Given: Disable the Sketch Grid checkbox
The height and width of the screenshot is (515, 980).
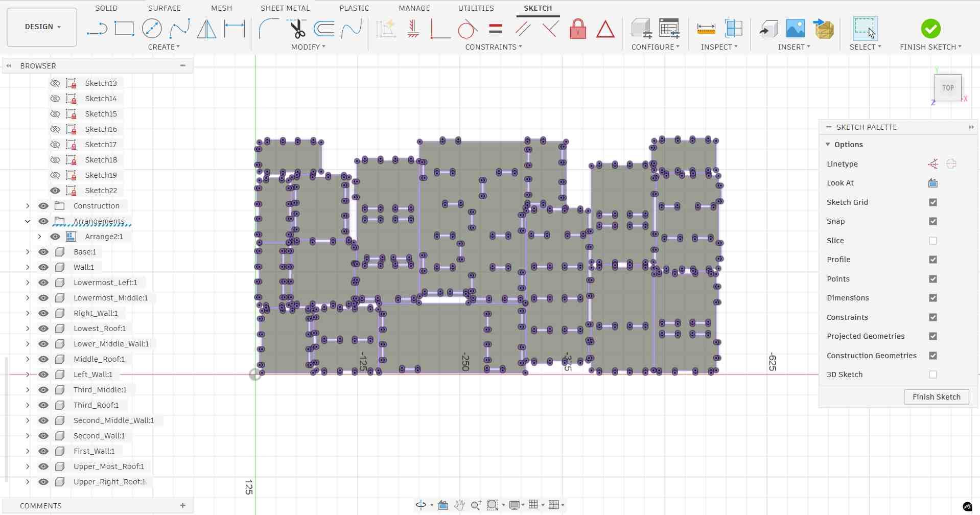Looking at the screenshot, I should 933,202.
